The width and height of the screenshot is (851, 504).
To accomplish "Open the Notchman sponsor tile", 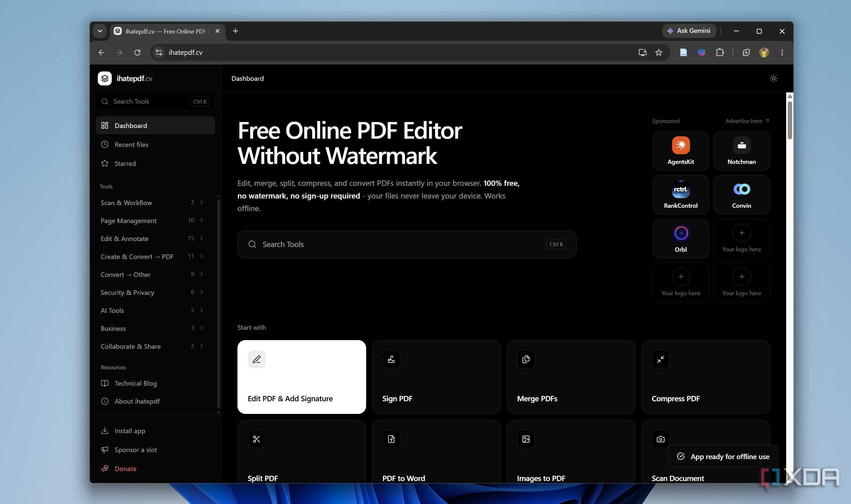I will 741,151.
